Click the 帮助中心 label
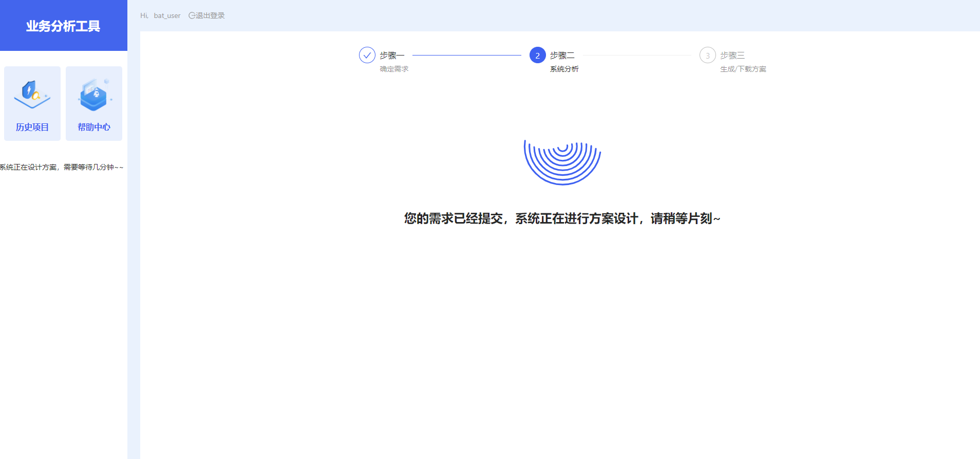 (x=94, y=127)
